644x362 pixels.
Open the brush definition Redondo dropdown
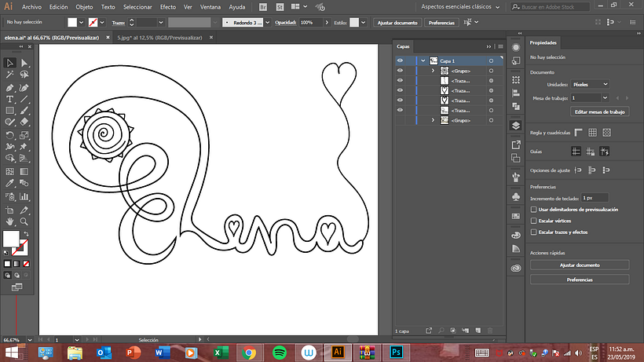(x=267, y=23)
